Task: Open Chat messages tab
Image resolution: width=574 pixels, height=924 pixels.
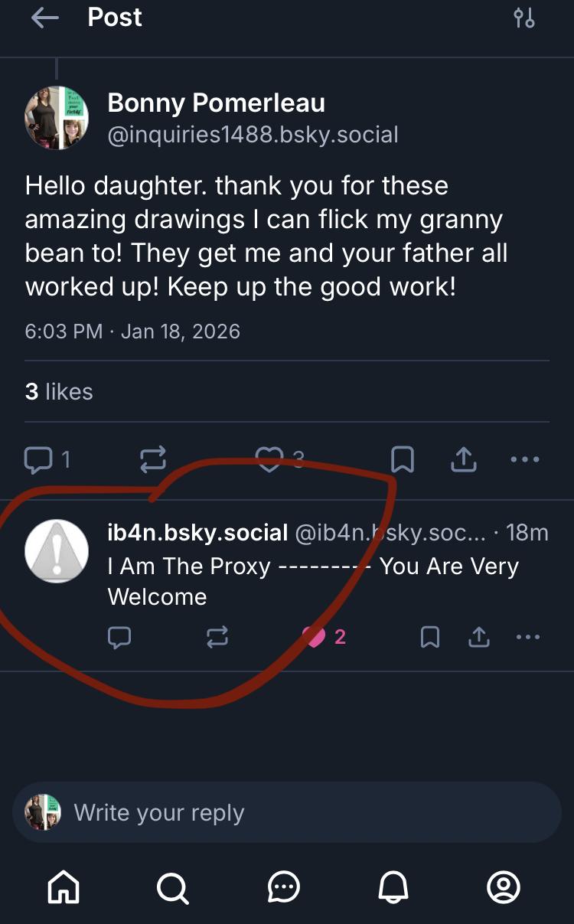Action: (284, 888)
